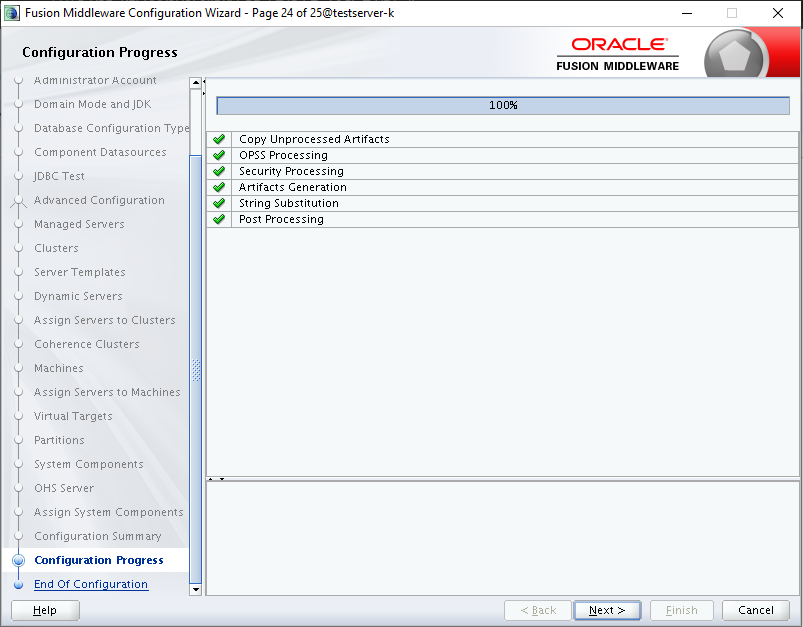Select String Substitution row text

(x=288, y=203)
